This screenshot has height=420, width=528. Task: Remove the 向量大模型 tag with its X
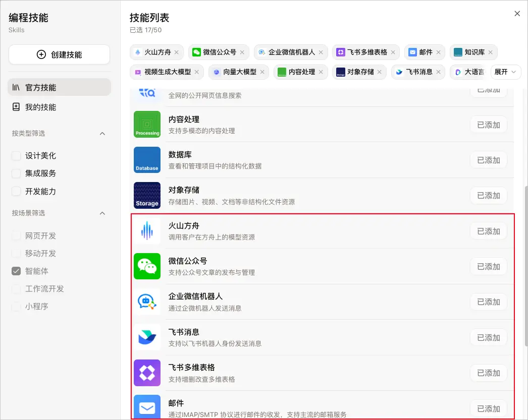pos(262,72)
